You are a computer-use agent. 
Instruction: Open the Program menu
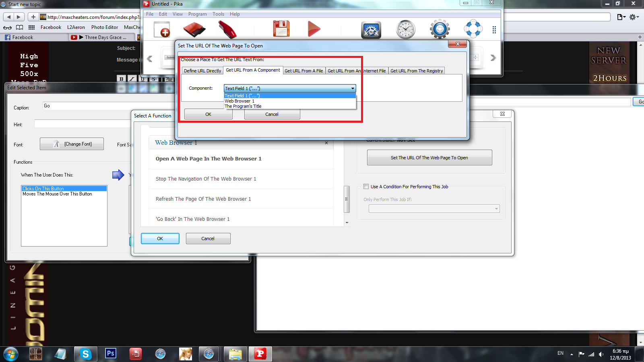tap(197, 14)
